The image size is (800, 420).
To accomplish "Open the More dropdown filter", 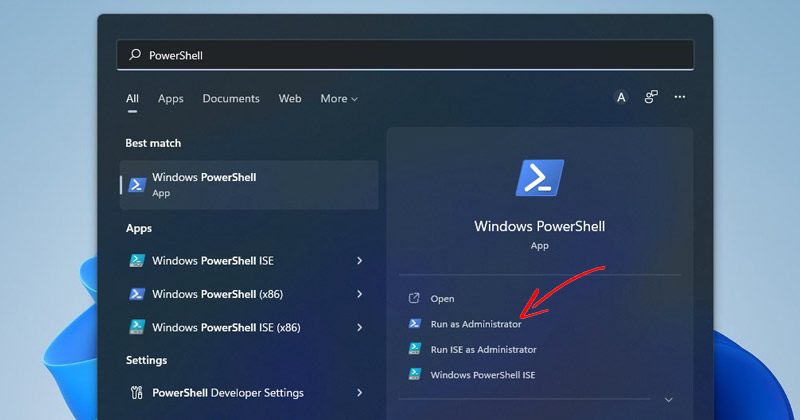I will [x=339, y=98].
